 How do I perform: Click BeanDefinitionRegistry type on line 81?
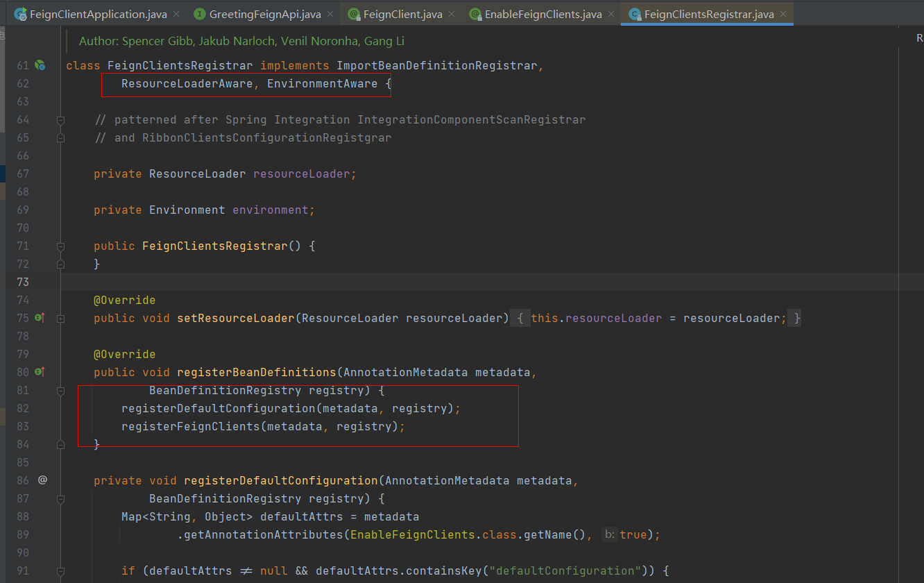(225, 390)
